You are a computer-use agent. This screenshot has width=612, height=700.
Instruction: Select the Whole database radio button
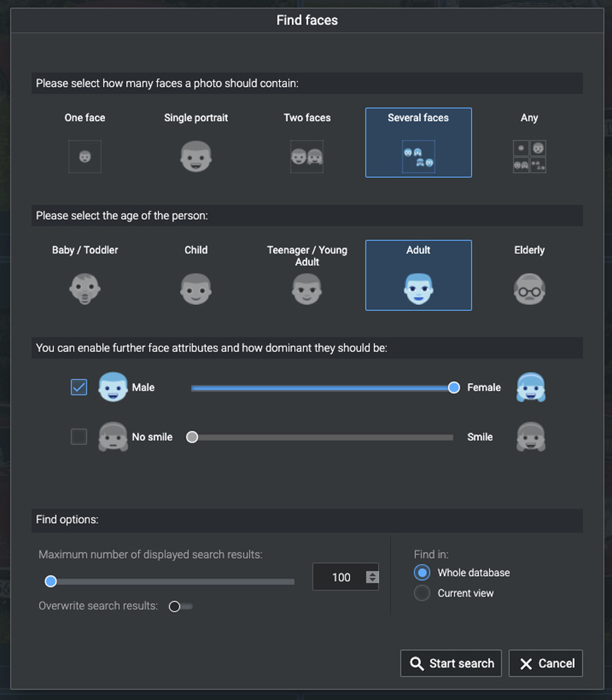point(422,573)
